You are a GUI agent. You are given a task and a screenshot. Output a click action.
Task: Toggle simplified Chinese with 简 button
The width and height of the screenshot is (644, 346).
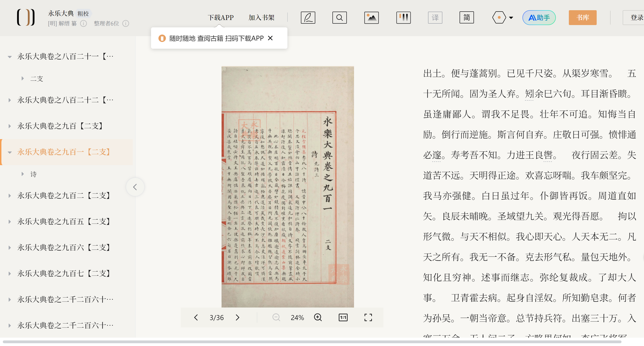(x=467, y=17)
